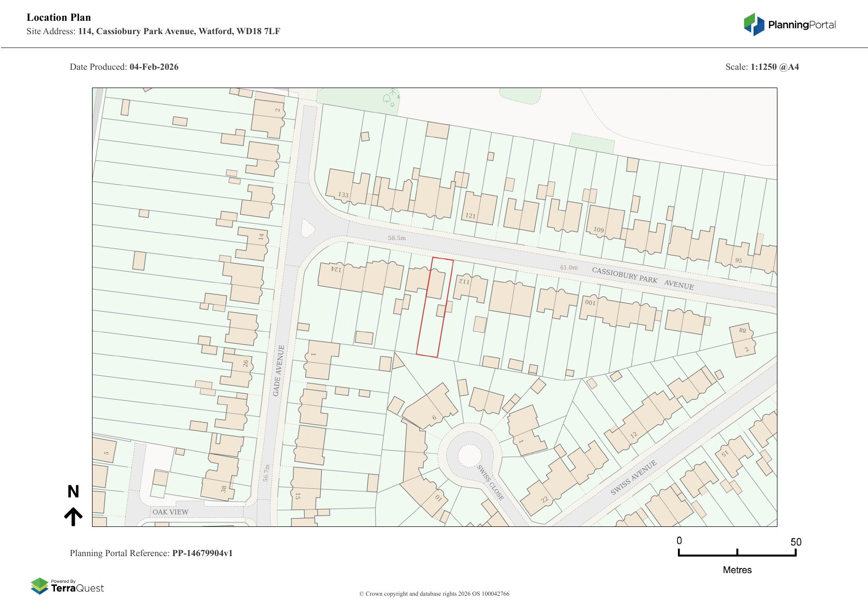Select the red outlined site plot
868x614 pixels.
coord(434,308)
